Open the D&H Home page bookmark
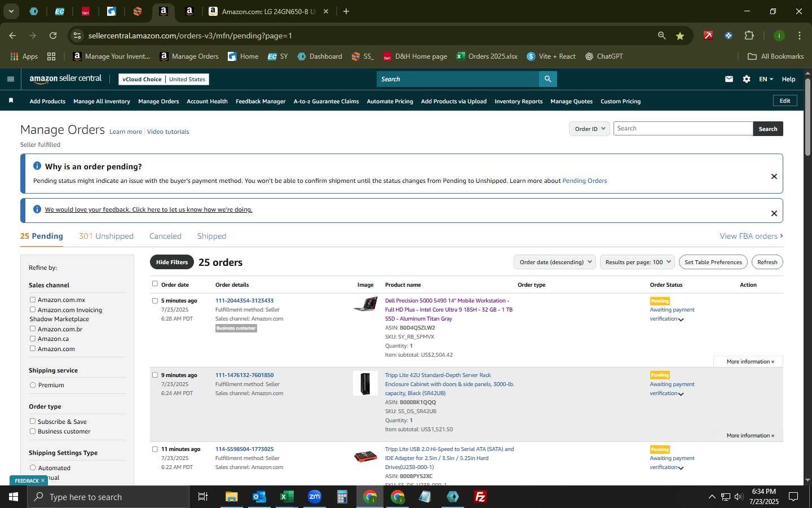The image size is (812, 508). [x=415, y=56]
